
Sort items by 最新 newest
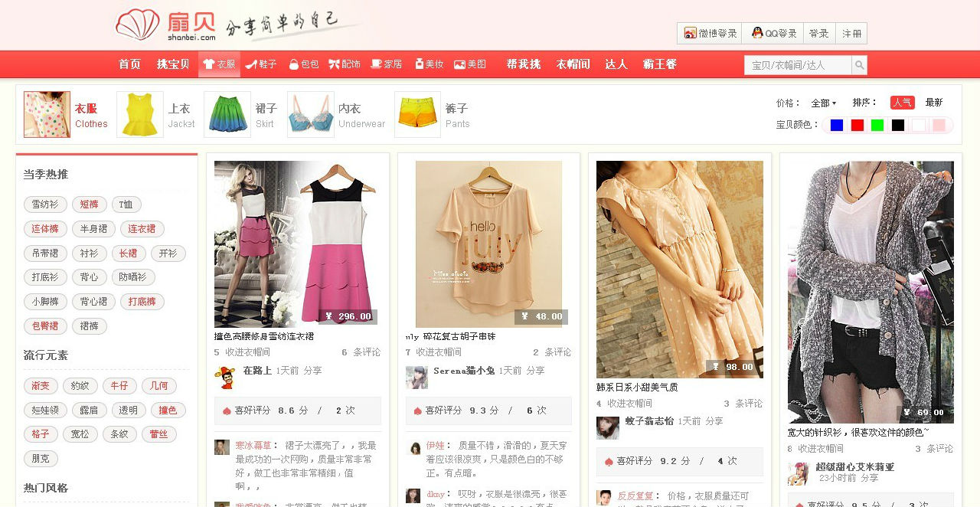933,103
